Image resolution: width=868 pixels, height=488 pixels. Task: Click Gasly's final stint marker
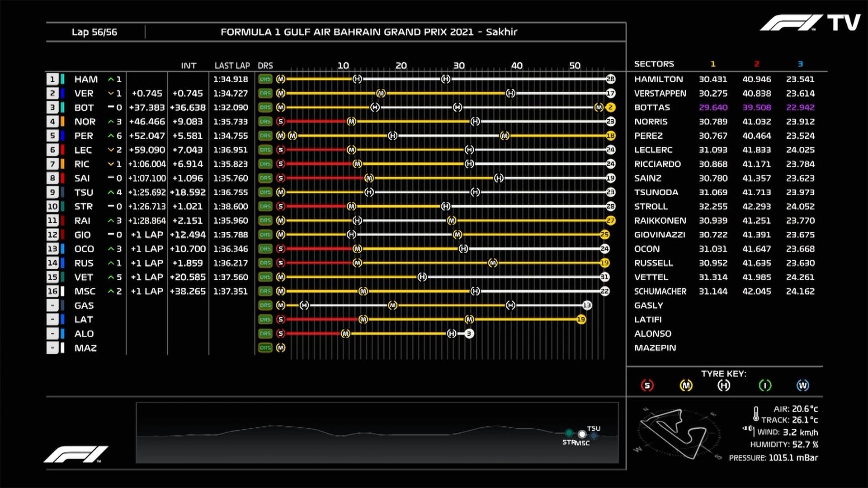coord(587,305)
